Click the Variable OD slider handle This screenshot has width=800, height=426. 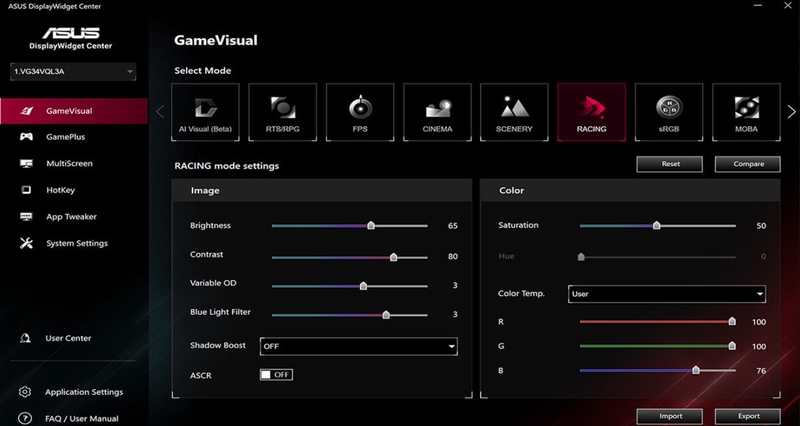click(363, 286)
